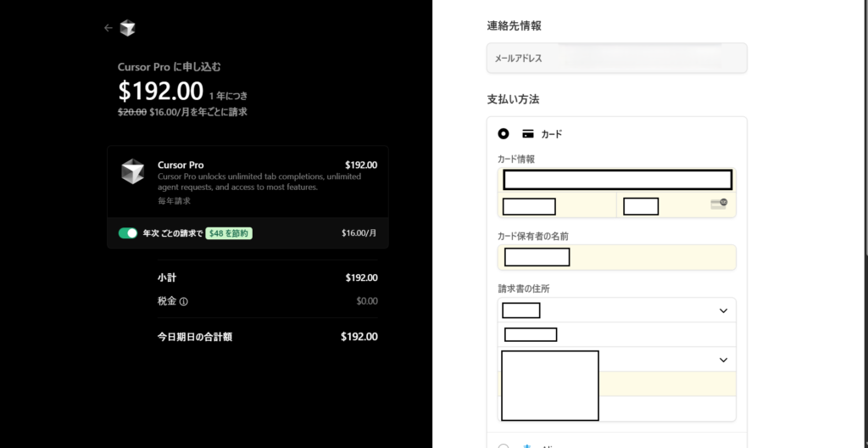
Task: Click the カード保有者の名前 name field
Action: click(616, 257)
